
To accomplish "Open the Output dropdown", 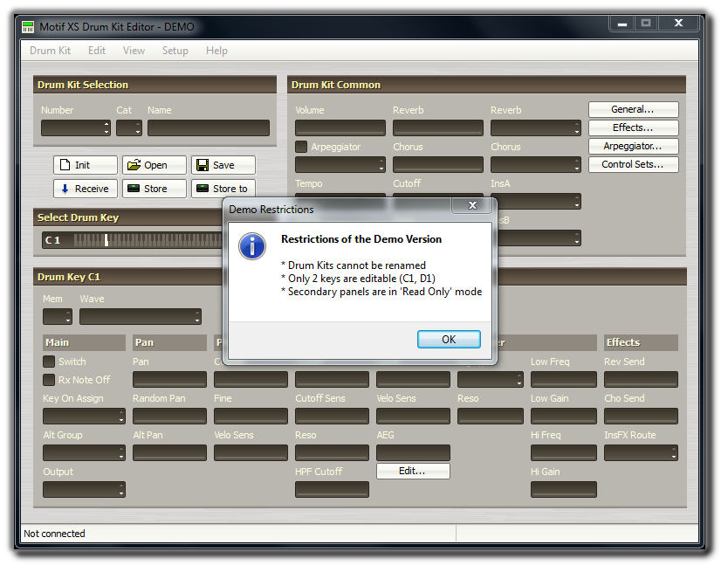I will tap(84, 489).
